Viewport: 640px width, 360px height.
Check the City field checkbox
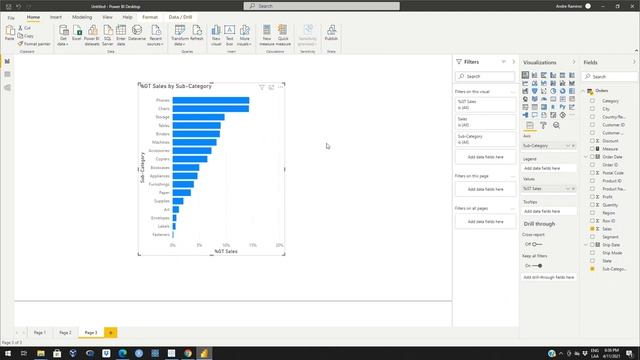click(592, 109)
